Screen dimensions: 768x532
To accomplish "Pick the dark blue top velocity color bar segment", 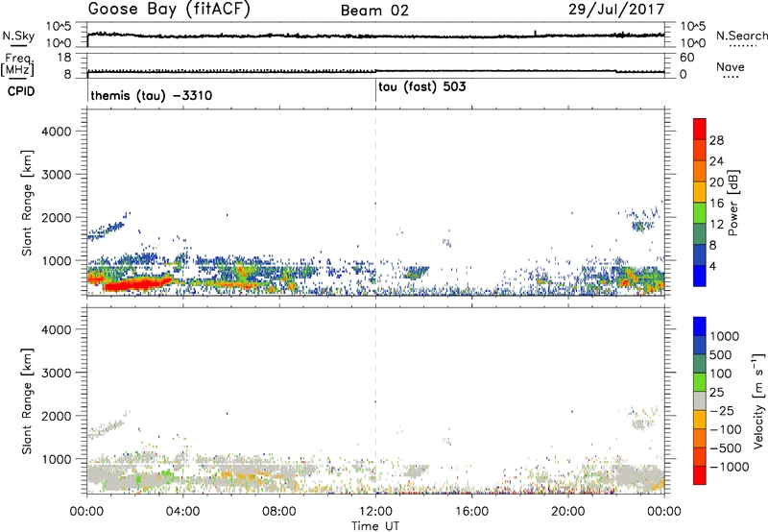I will [700, 326].
